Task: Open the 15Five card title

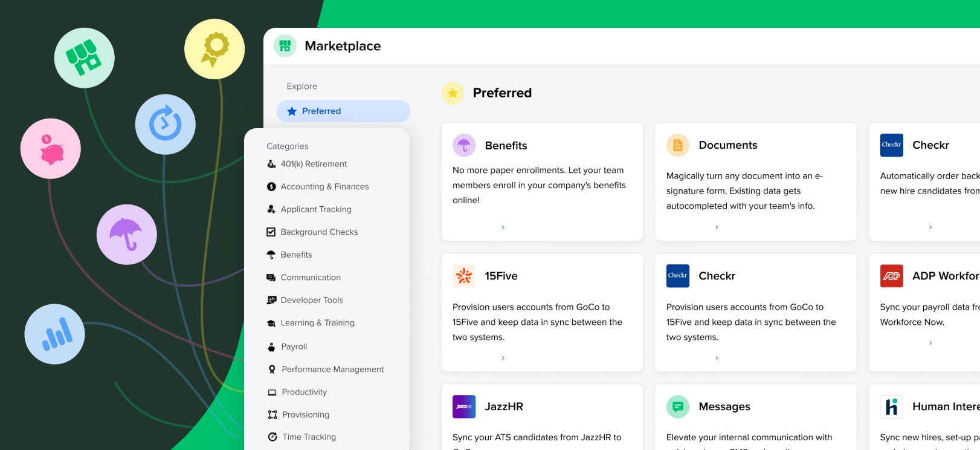Action: (501, 276)
